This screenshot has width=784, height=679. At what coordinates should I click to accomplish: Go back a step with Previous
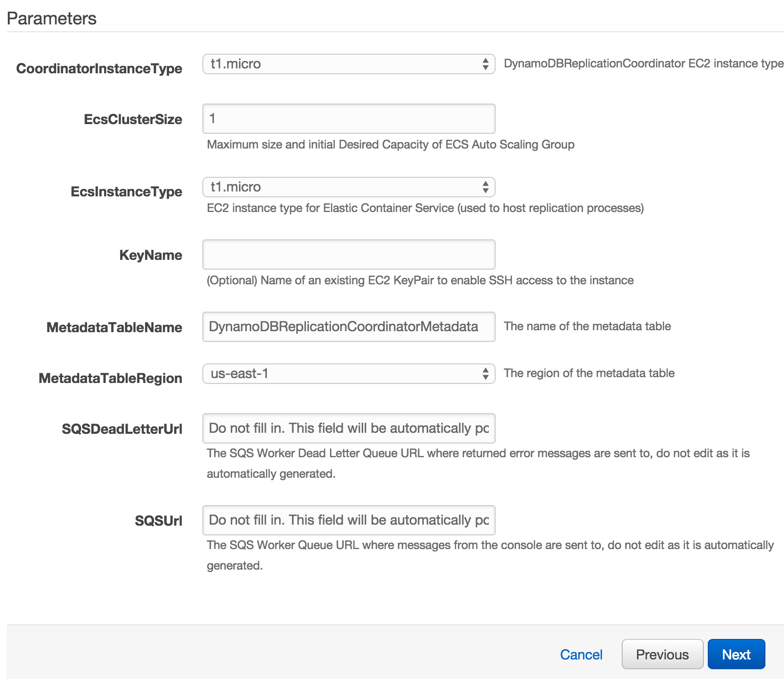pyautogui.click(x=662, y=654)
